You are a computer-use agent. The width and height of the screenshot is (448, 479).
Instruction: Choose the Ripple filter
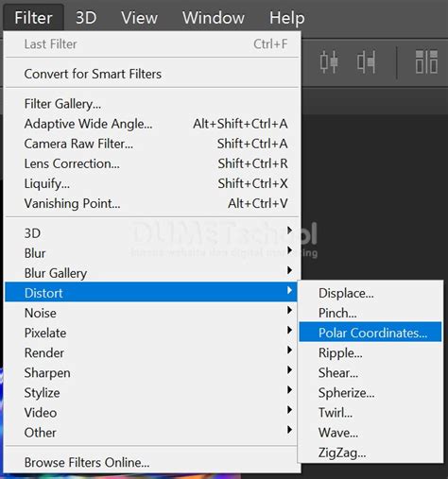point(370,352)
